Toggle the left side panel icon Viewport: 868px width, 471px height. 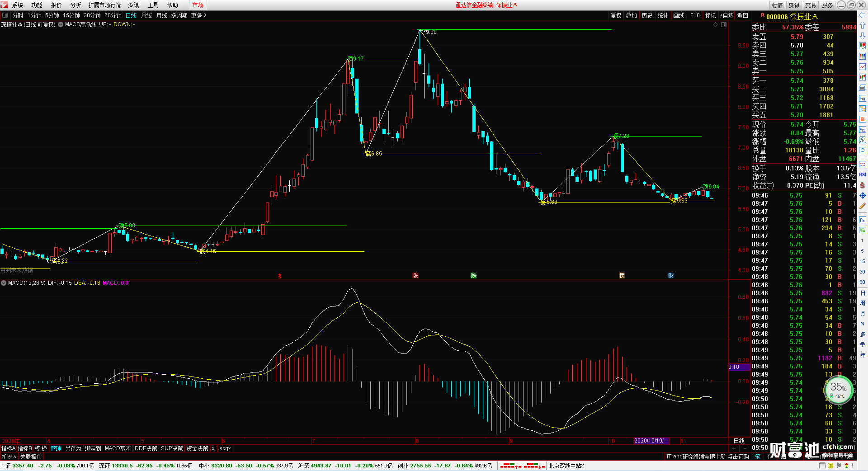pyautogui.click(x=5, y=15)
